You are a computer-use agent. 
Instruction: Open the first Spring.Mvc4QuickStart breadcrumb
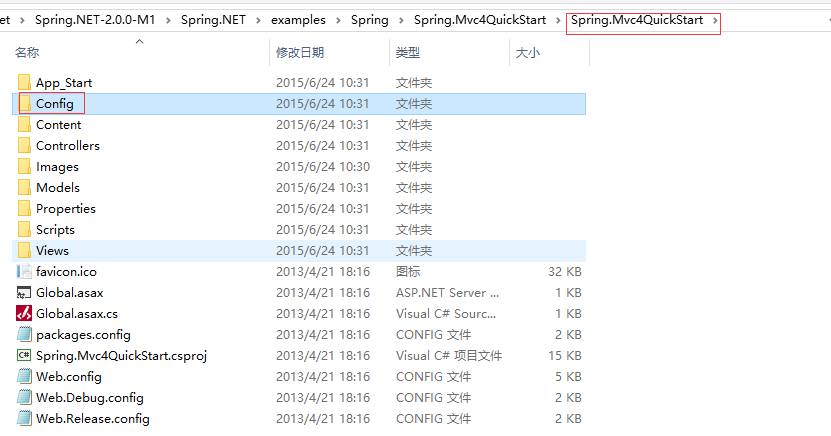pyautogui.click(x=480, y=20)
